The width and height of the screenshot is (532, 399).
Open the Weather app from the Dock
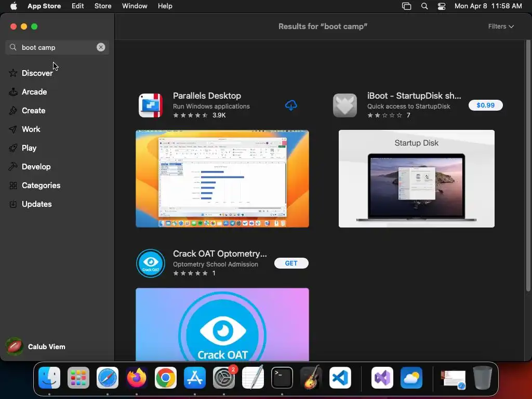coord(411,377)
